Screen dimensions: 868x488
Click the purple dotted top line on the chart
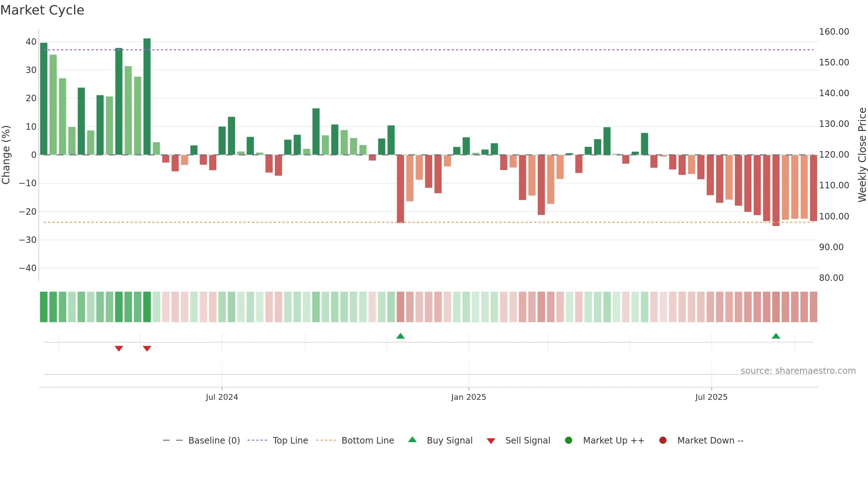[429, 50]
